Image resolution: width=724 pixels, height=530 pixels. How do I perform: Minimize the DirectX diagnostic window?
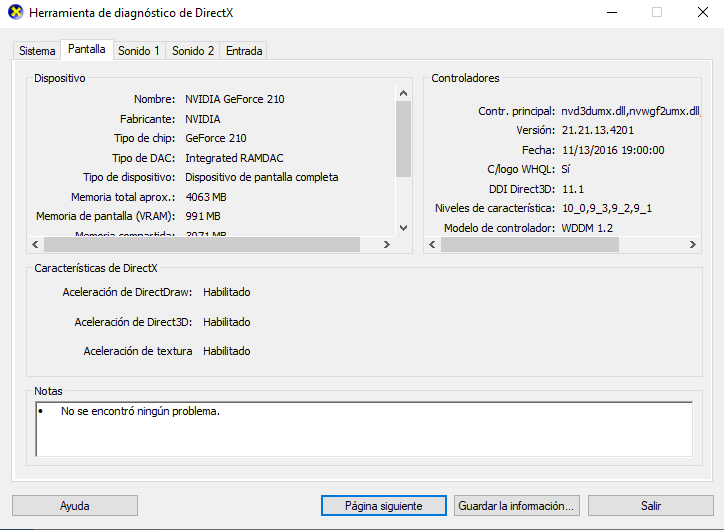(612, 12)
